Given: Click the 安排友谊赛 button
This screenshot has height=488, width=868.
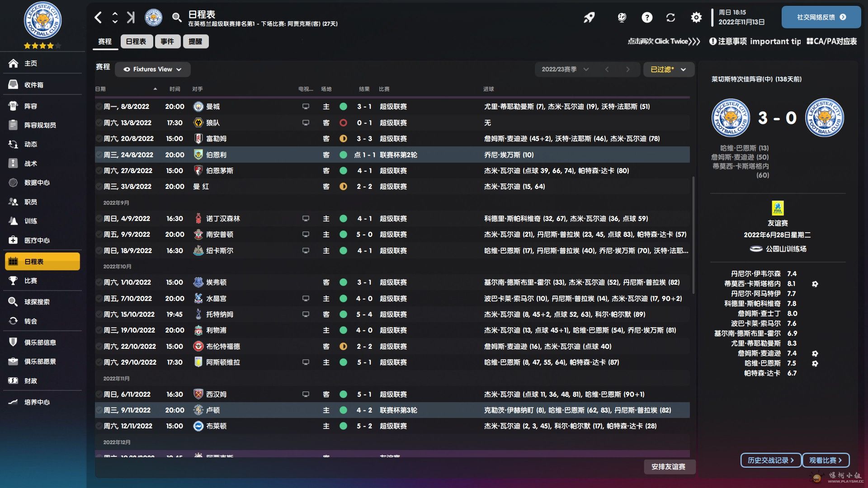Looking at the screenshot, I should (668, 467).
